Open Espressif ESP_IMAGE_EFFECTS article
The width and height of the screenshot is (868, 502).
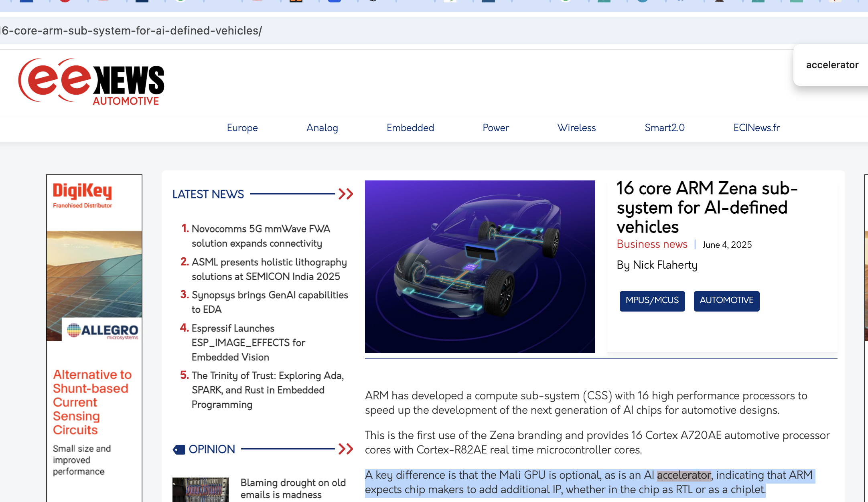(x=248, y=343)
